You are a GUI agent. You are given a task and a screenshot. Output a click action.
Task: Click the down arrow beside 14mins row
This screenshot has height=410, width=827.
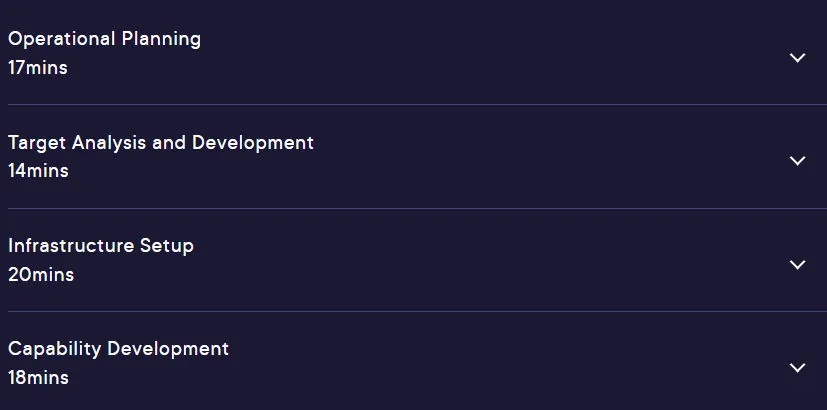click(x=797, y=160)
